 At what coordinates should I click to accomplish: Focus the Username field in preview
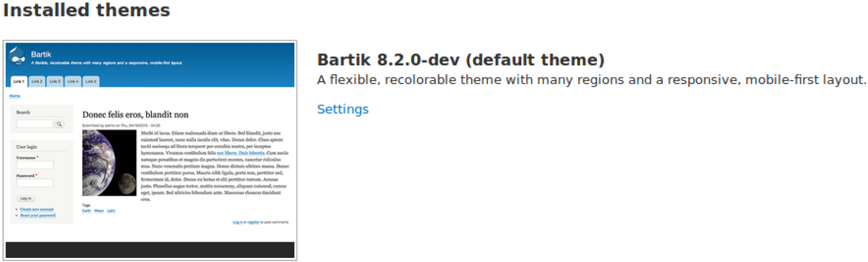34,165
